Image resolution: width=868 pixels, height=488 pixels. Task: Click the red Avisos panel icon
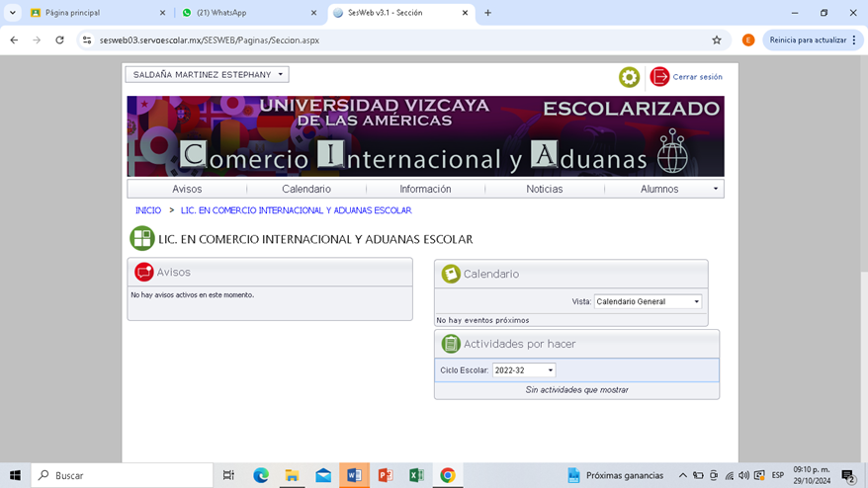click(x=144, y=272)
